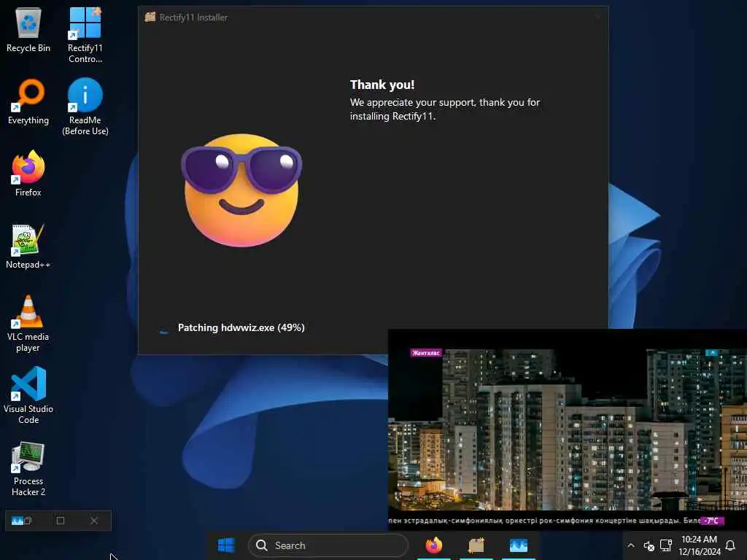Screen dimensions: 747x560
Task: Select the Notepad++ desktop shortcut
Action: pos(28,246)
